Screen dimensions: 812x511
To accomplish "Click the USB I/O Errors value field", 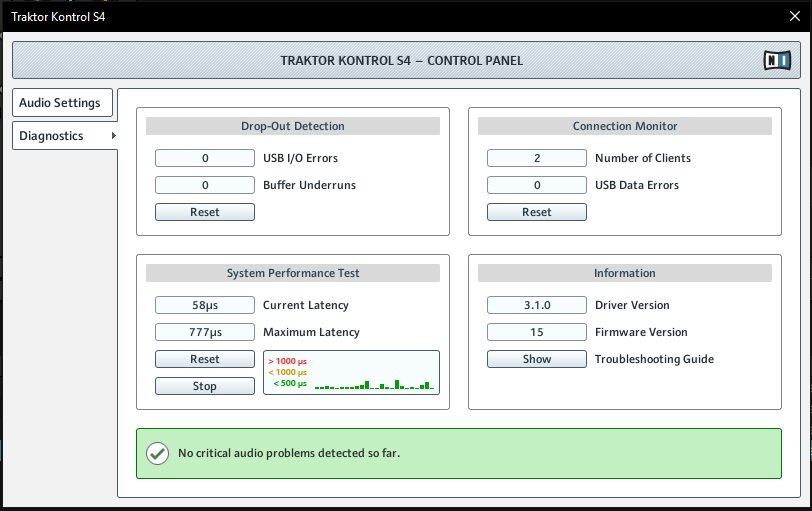I will tap(205, 158).
